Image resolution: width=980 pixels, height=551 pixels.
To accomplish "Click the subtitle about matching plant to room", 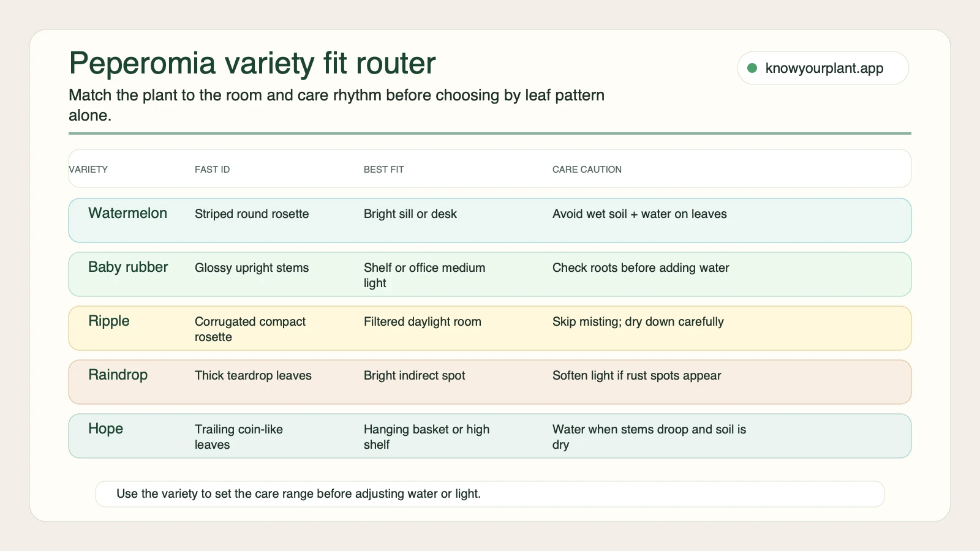I will [337, 105].
